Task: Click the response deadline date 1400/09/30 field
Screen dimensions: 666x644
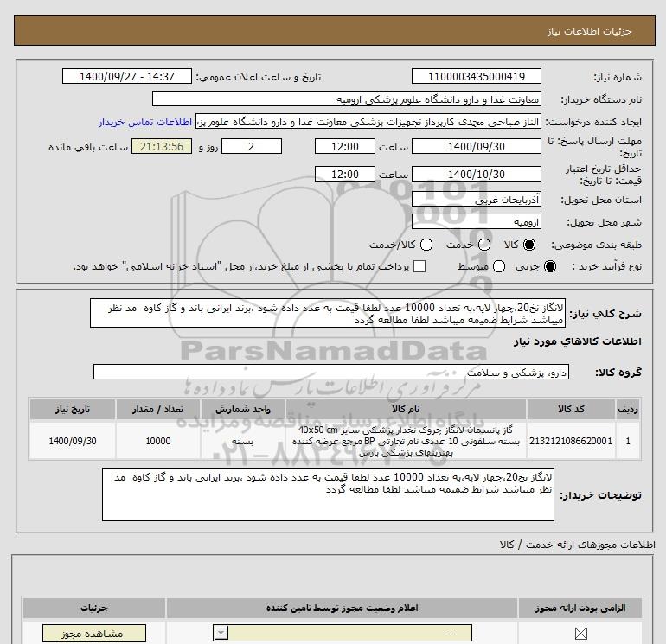Action: click(477, 147)
